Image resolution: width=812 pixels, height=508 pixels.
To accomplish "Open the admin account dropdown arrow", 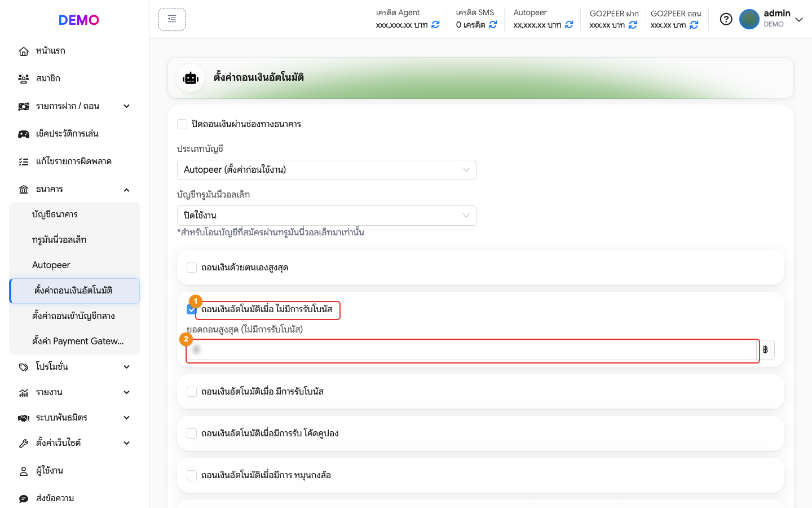I will point(799,20).
